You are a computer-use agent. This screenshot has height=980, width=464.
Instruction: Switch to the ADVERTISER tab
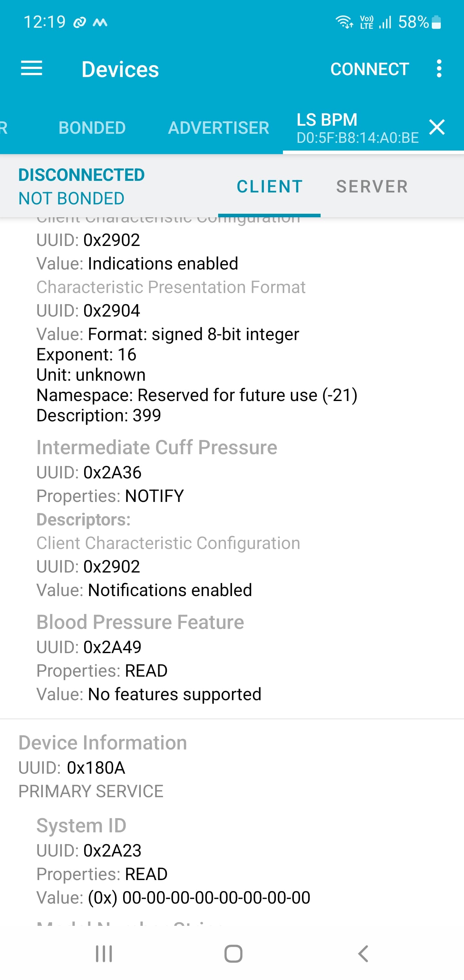(219, 127)
